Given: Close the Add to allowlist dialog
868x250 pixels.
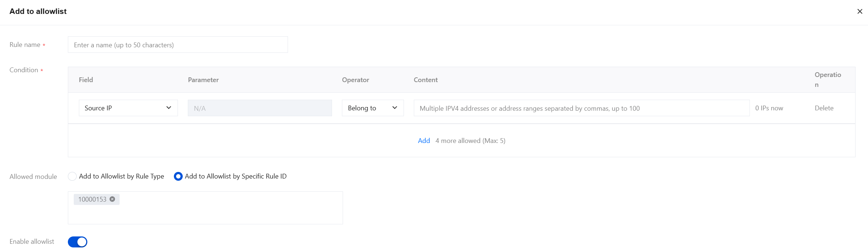Looking at the screenshot, I should [x=860, y=11].
